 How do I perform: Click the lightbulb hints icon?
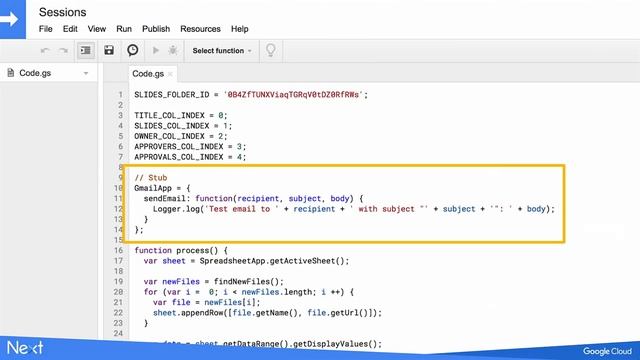271,50
